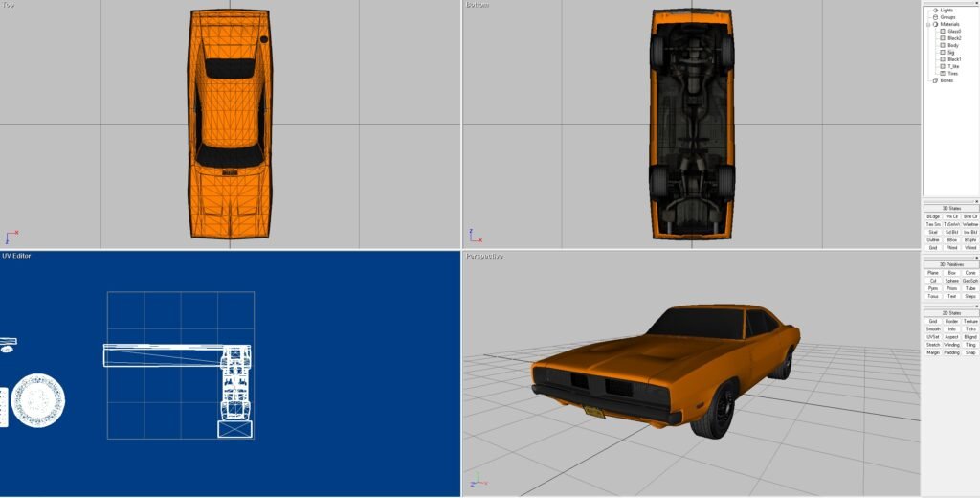Click the Groups node icon in tree
This screenshot has height=498, width=980.
(935, 17)
